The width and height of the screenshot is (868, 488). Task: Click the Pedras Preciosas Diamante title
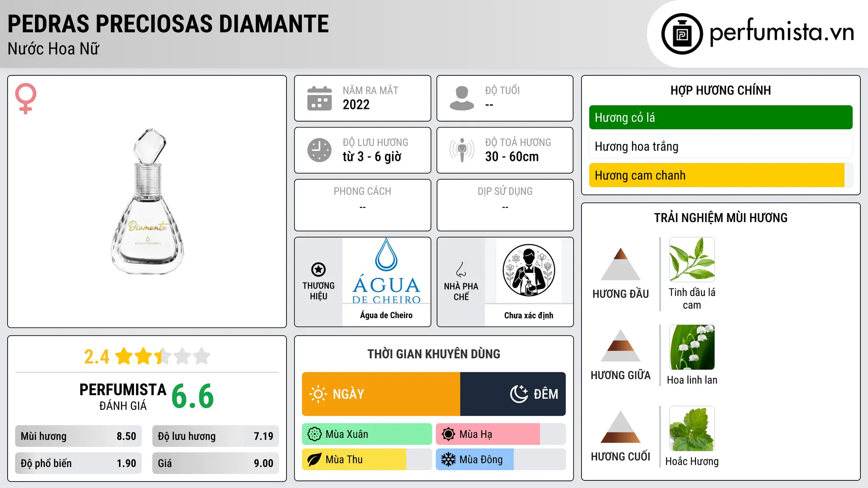coord(168,24)
